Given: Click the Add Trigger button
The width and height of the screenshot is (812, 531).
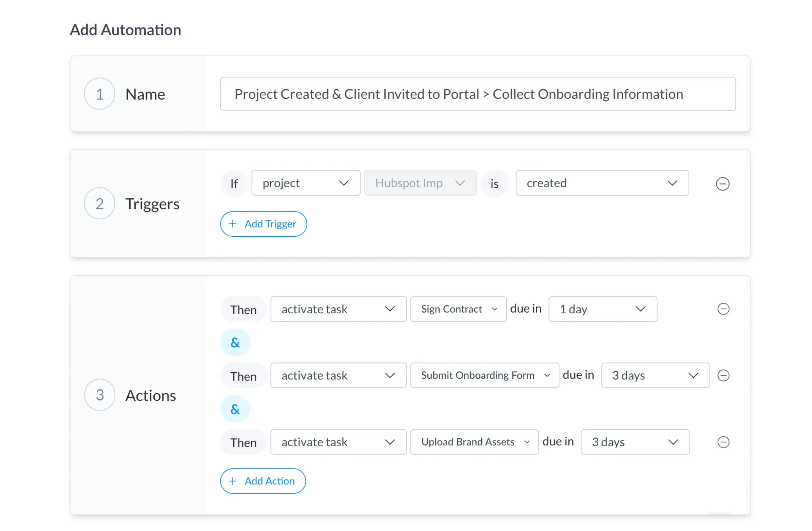Looking at the screenshot, I should (x=264, y=224).
